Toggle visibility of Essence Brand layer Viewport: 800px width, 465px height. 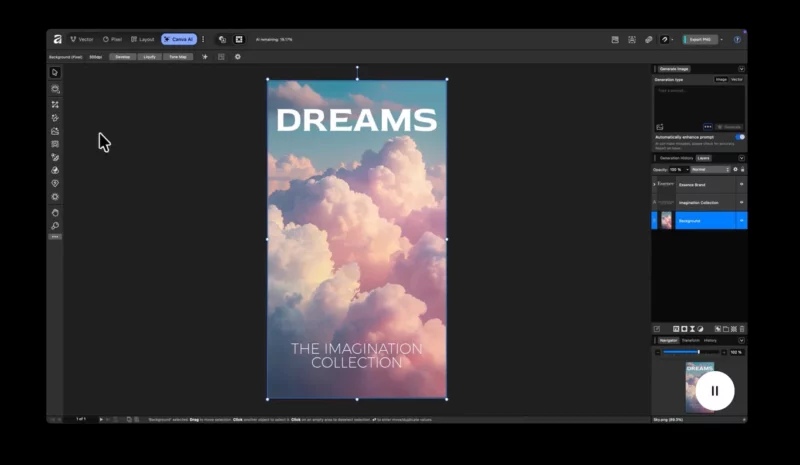(741, 185)
